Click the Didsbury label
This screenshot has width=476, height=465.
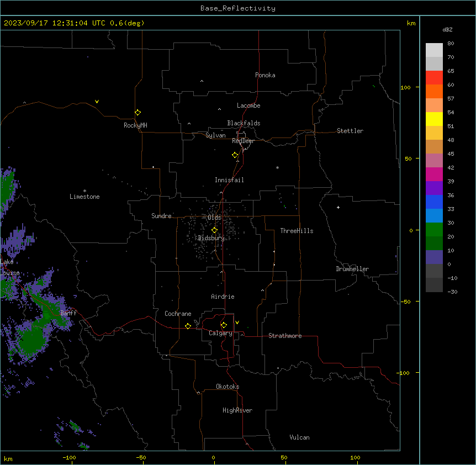coord(211,238)
